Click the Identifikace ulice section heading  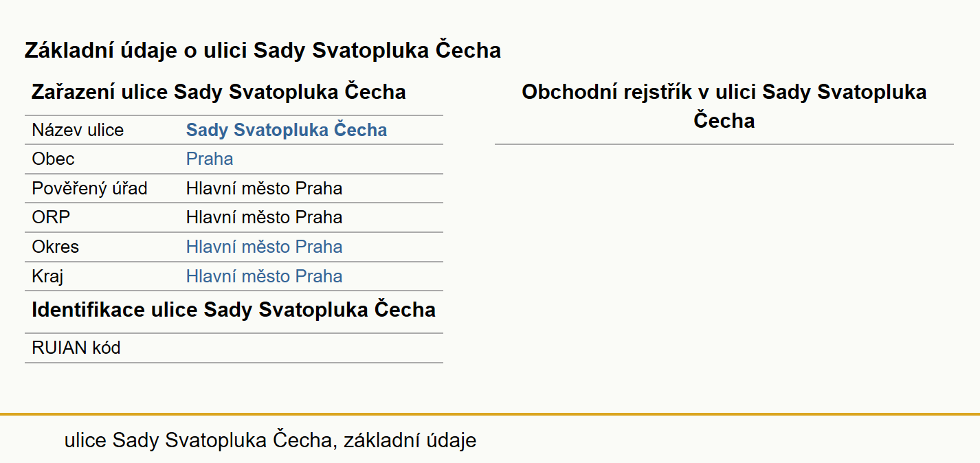234,310
